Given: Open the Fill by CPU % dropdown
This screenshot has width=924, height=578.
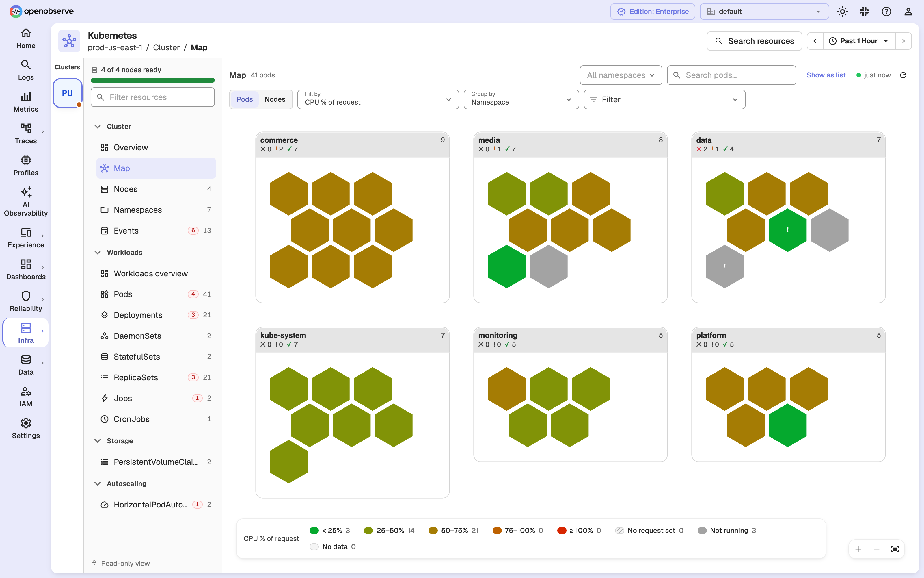Looking at the screenshot, I should click(378, 99).
